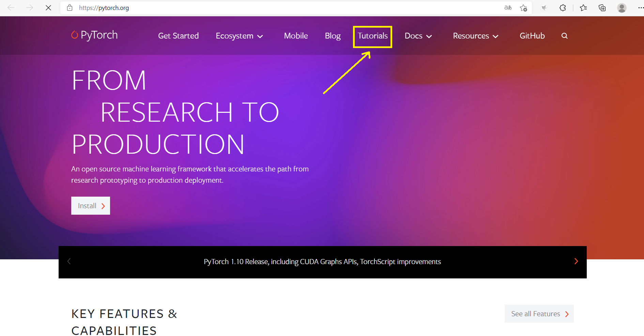The width and height of the screenshot is (644, 336).
Task: Expand the Resources dropdown menu
Action: pyautogui.click(x=476, y=36)
